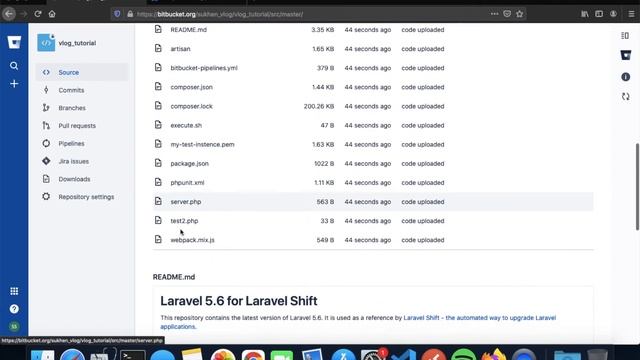Toggle the right panel layout icon

625,36
